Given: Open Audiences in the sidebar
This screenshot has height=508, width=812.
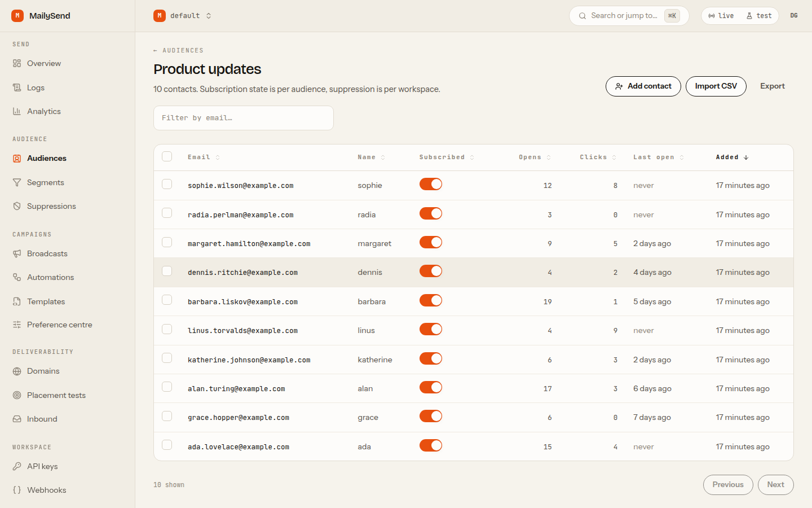Looking at the screenshot, I should coord(68,159).
